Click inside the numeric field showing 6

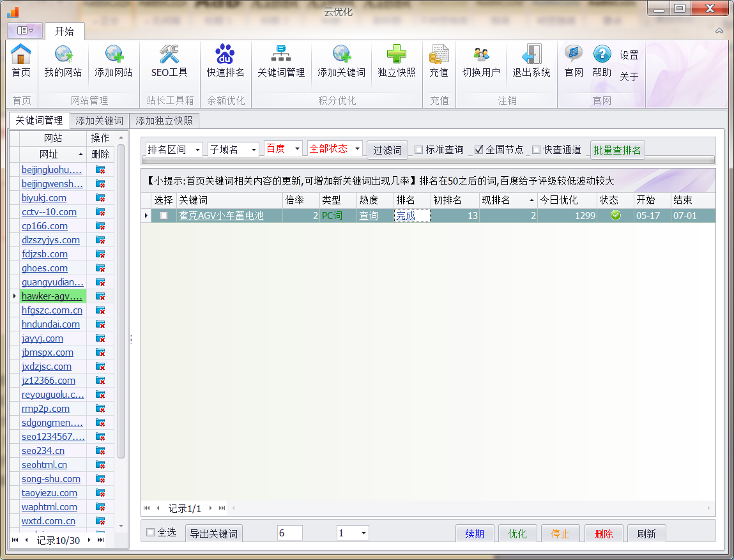(289, 533)
